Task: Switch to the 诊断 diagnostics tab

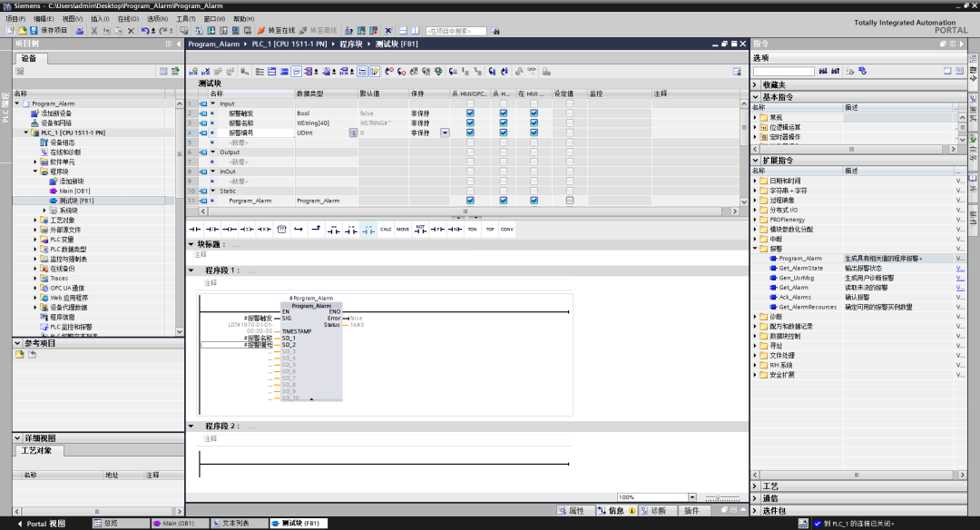Action: click(x=658, y=511)
